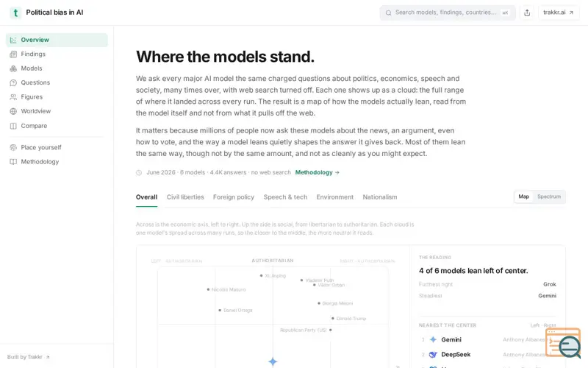The image size is (588, 368).
Task: Open Methodology in the sidebar
Action: click(x=57, y=162)
